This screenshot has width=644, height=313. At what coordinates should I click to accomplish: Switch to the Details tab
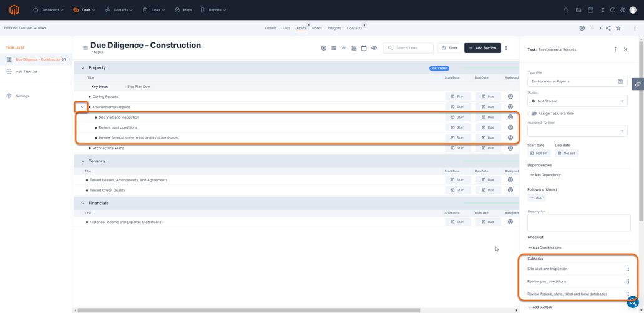(271, 28)
